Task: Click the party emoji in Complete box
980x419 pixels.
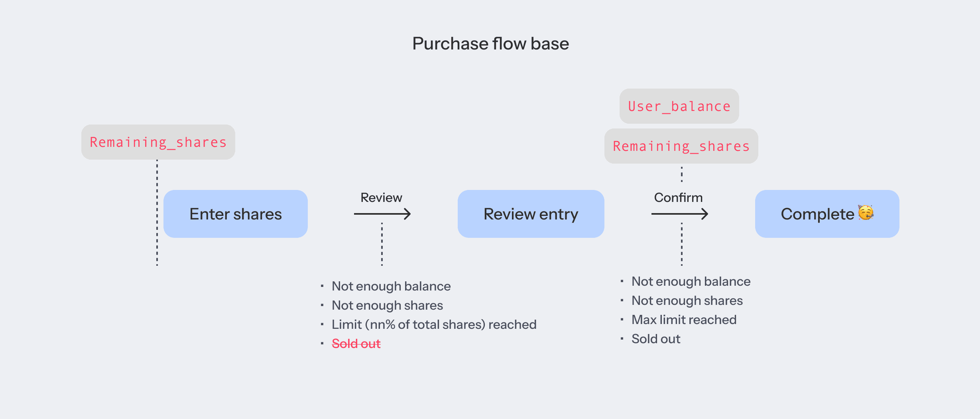Action: pos(866,213)
